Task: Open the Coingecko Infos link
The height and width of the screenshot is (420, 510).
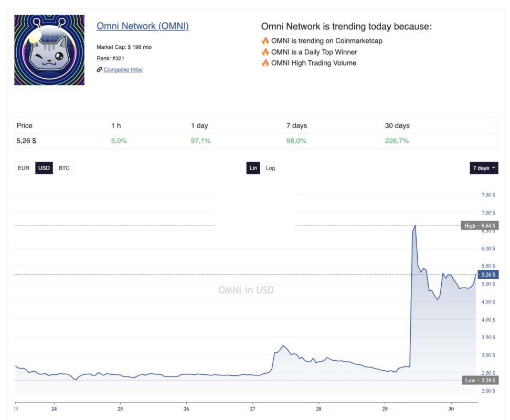Action: click(123, 70)
